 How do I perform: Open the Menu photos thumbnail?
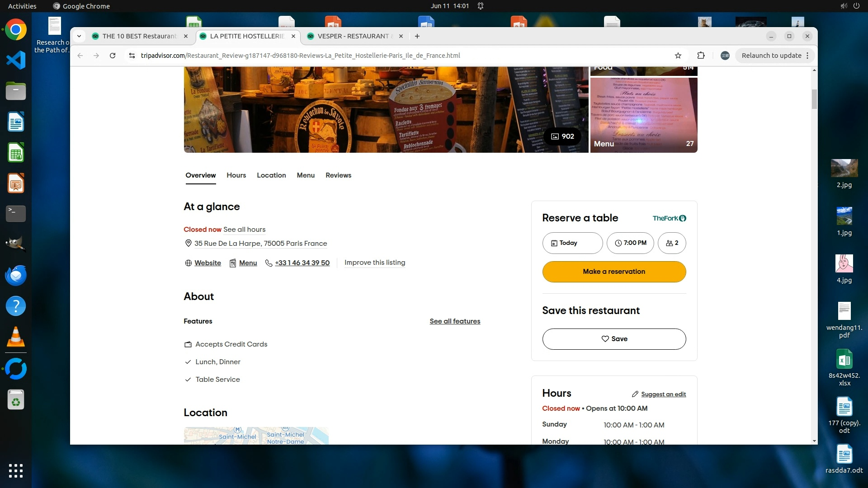[643, 115]
